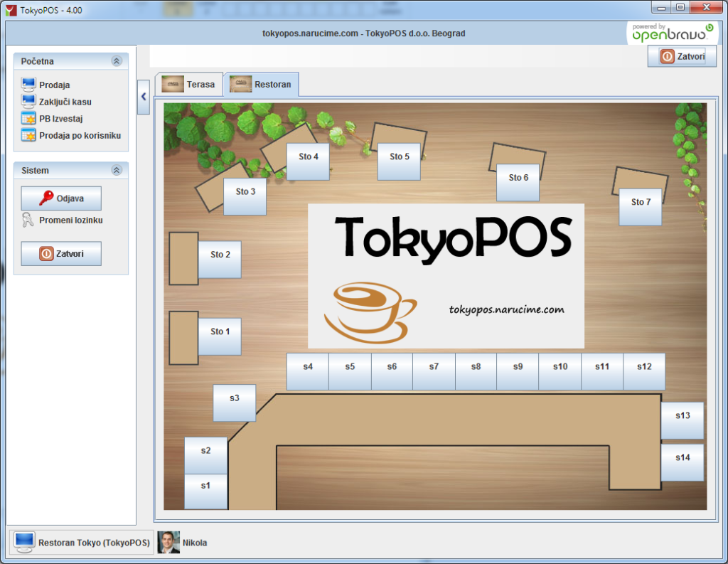Select bar seat s7

point(434,371)
